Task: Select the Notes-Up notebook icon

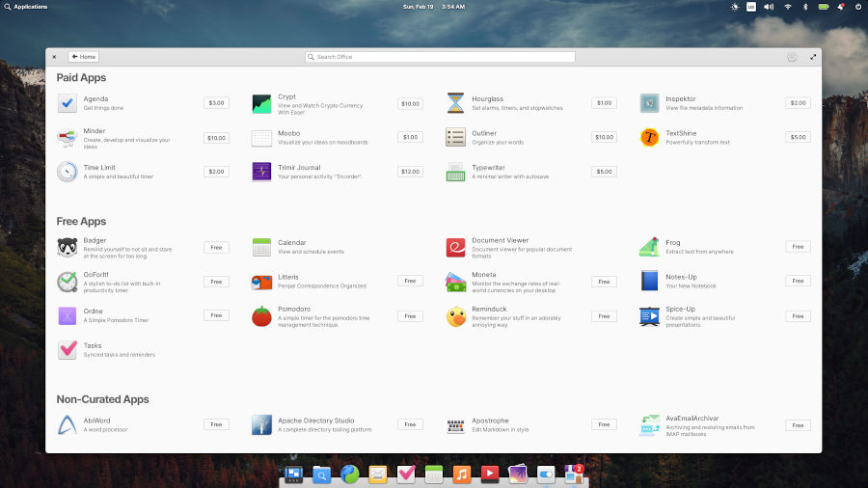Action: click(x=649, y=281)
